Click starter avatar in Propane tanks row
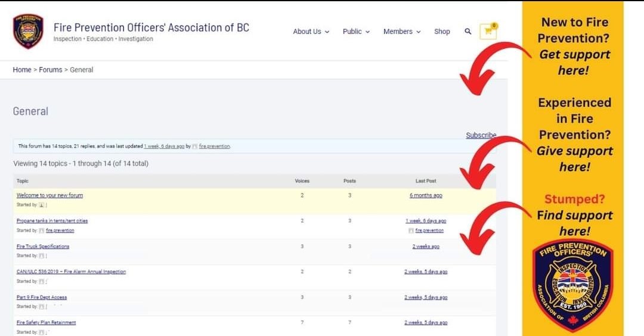Viewport: 644px width, 336px height. (42, 231)
